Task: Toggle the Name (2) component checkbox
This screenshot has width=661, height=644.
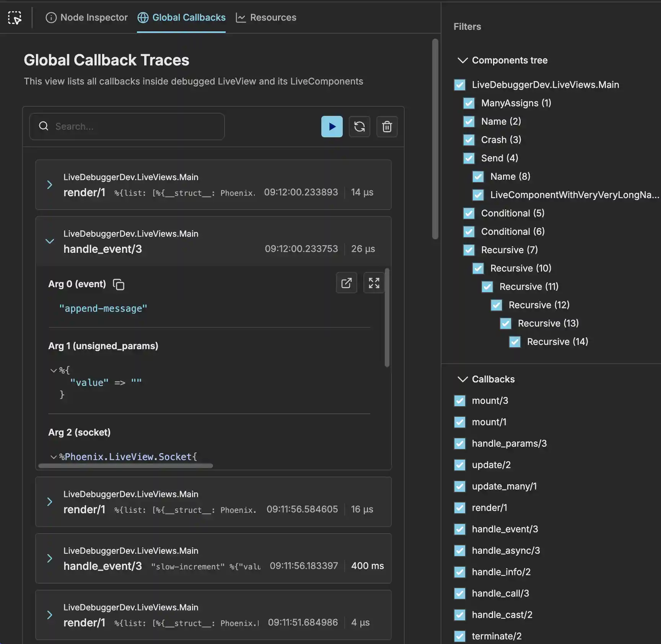Action: click(469, 122)
